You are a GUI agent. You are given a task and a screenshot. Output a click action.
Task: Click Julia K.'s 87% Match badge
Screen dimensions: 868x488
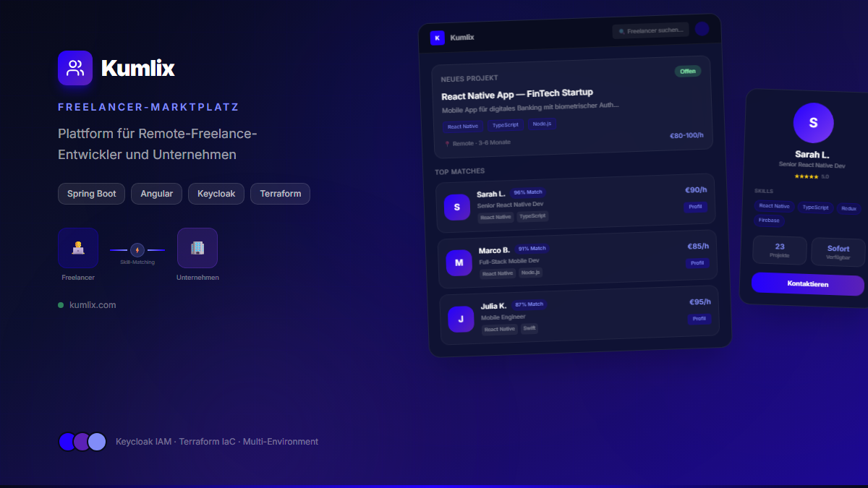pyautogui.click(x=529, y=304)
